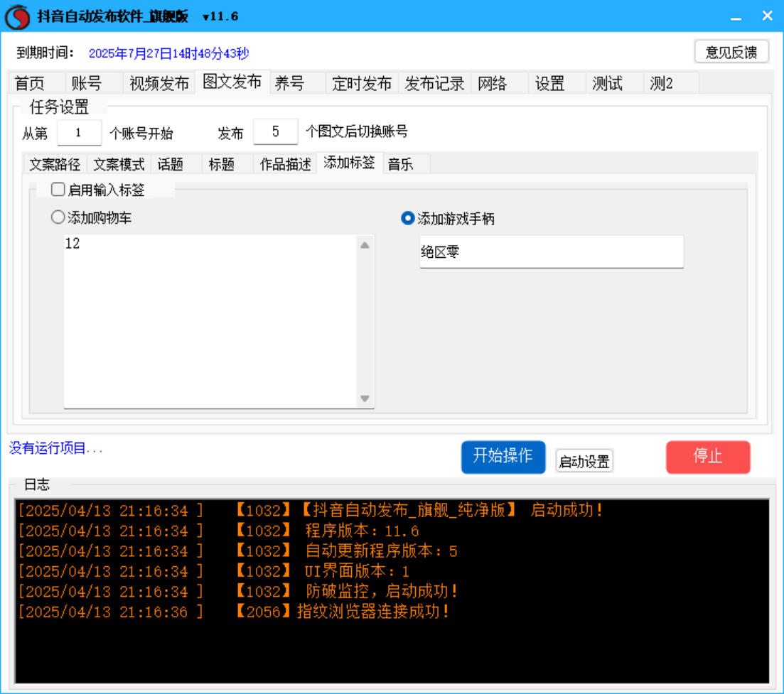Select the 添加购物车 radio button
The width and height of the screenshot is (784, 694).
(58, 217)
